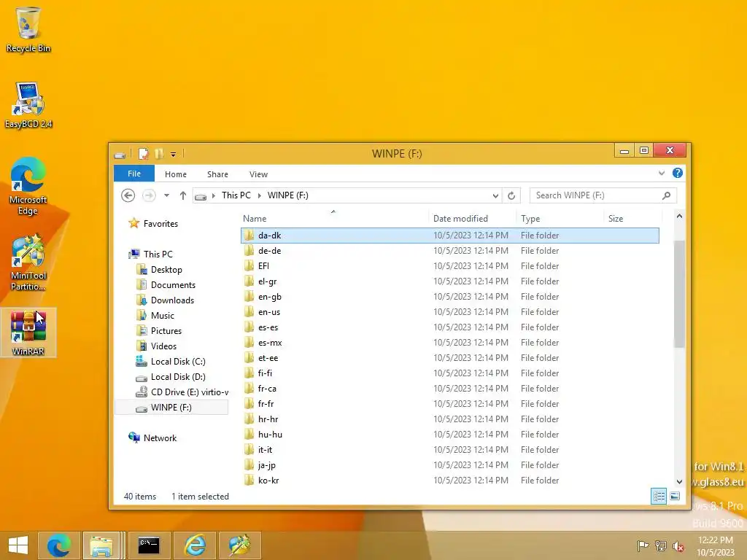Go up one level with the Up arrow
The width and height of the screenshot is (747, 560).
[x=183, y=195]
